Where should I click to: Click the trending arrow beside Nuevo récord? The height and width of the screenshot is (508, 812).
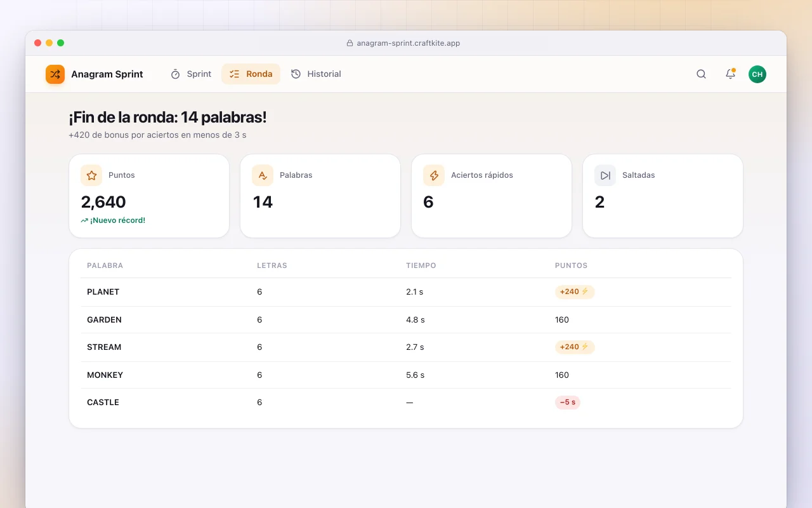click(84, 220)
